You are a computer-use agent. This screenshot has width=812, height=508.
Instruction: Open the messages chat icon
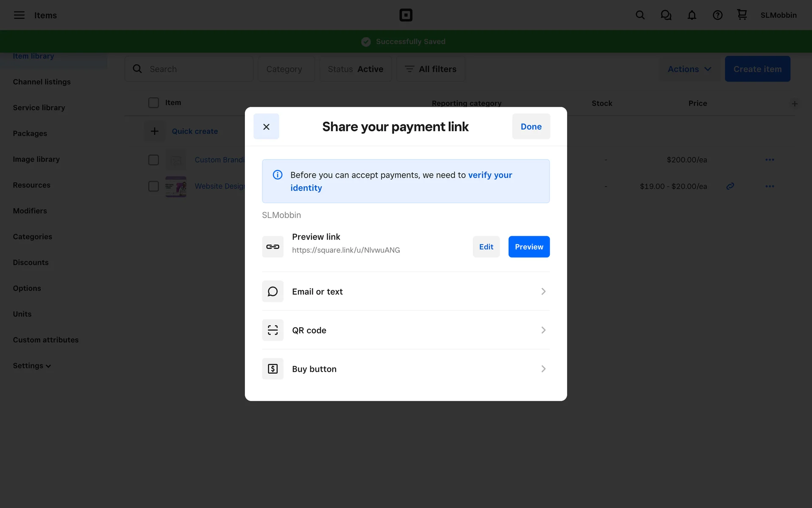(x=666, y=15)
